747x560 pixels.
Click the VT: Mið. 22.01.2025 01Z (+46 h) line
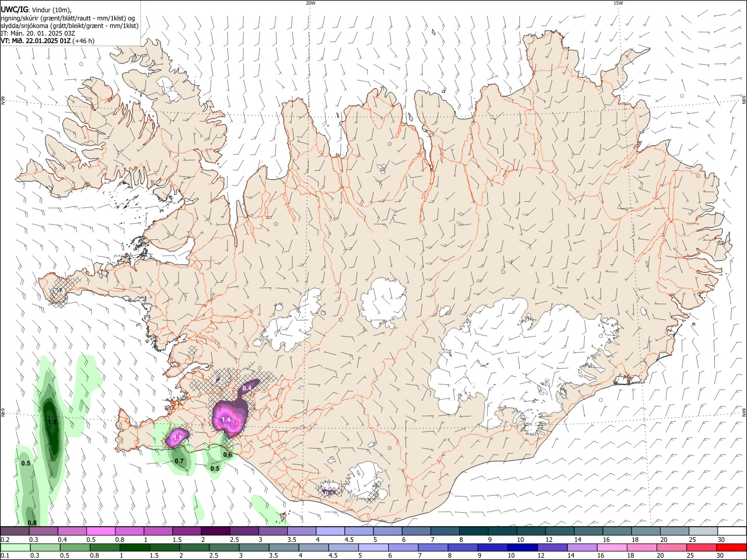pos(47,41)
